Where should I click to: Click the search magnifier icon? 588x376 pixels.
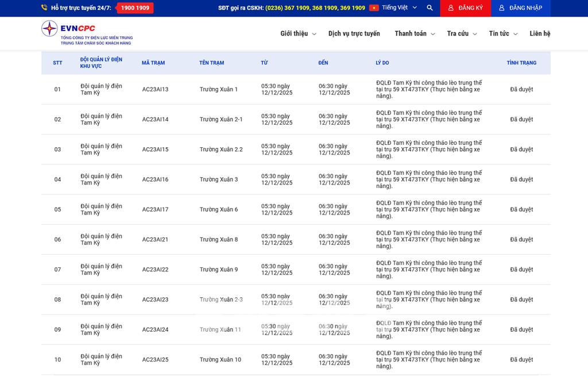(430, 8)
